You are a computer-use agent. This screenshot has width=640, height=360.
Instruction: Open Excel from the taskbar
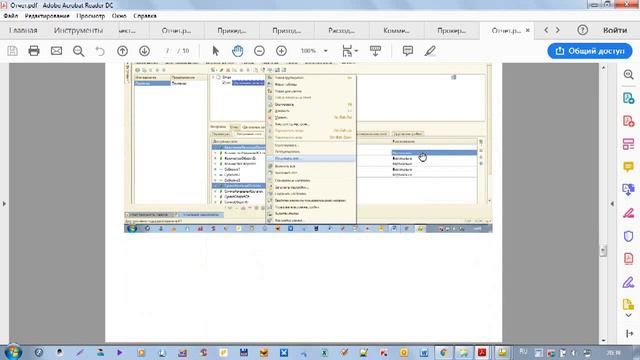324,352
